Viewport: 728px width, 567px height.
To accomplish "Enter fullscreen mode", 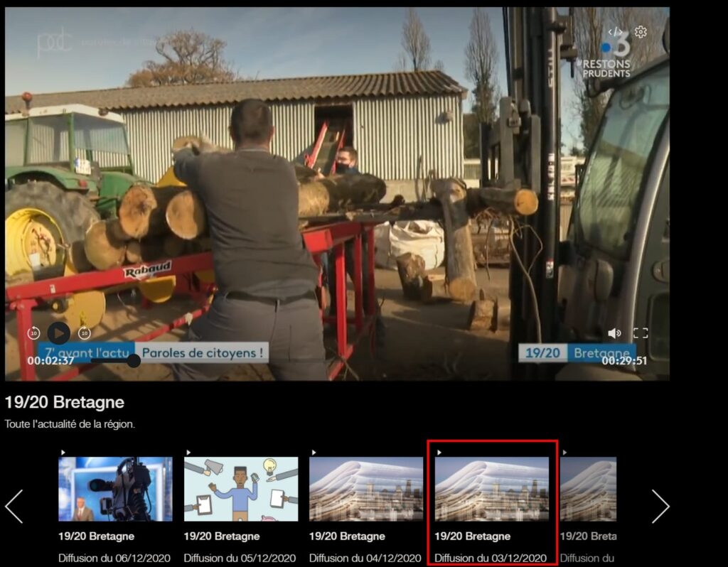I will click(640, 333).
